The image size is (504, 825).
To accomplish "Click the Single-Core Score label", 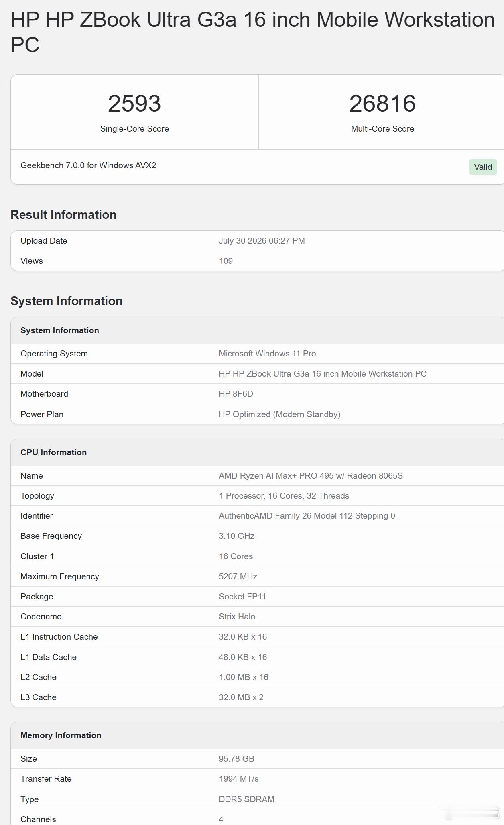I will [x=134, y=129].
